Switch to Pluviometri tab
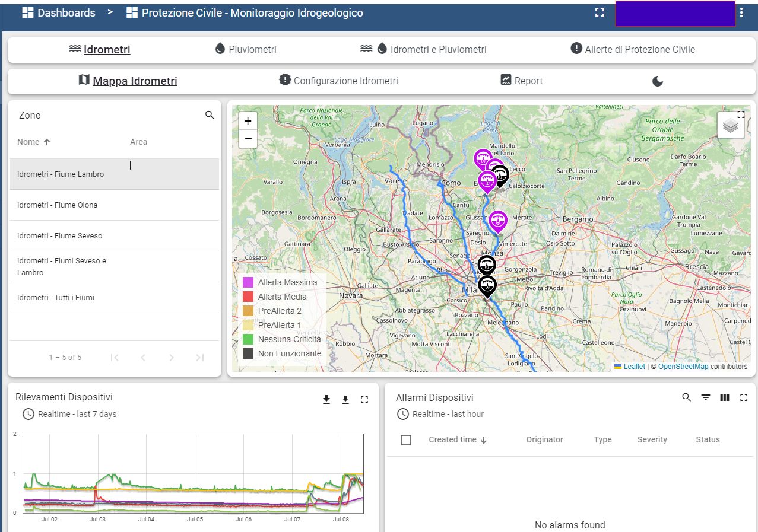This screenshot has height=532, width=758. click(x=246, y=50)
